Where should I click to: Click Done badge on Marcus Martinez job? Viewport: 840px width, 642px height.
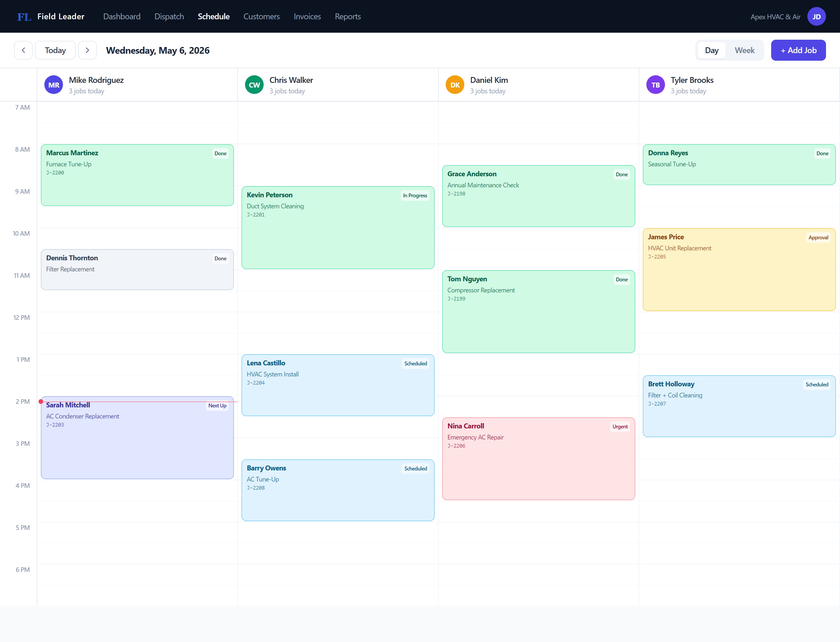[220, 153]
